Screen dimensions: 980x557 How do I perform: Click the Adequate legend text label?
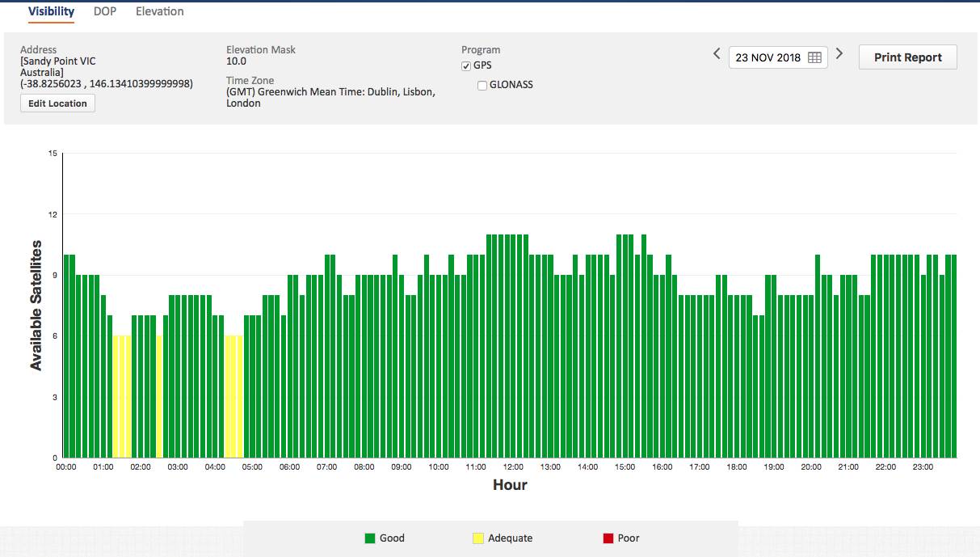pos(510,538)
